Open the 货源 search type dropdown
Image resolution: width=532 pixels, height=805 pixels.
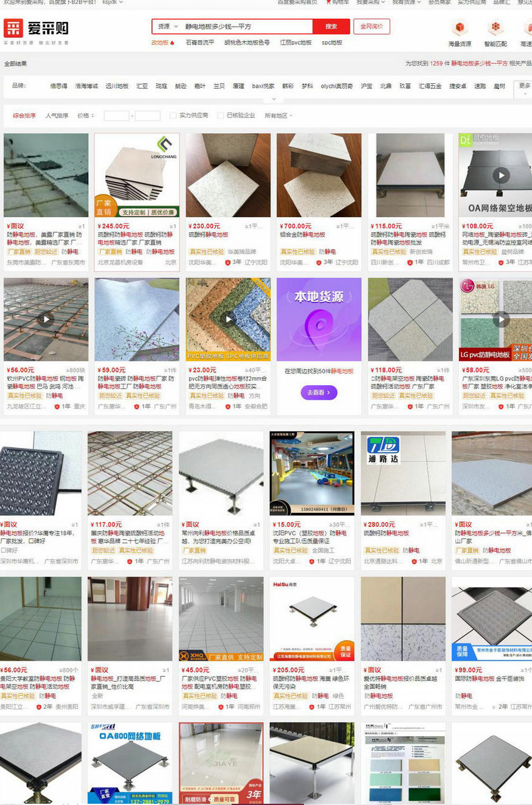[168, 27]
